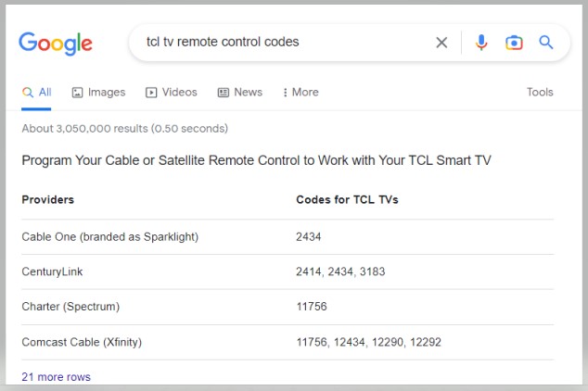The width and height of the screenshot is (588, 391).
Task: Expand the 21 more rows link
Action: (56, 377)
